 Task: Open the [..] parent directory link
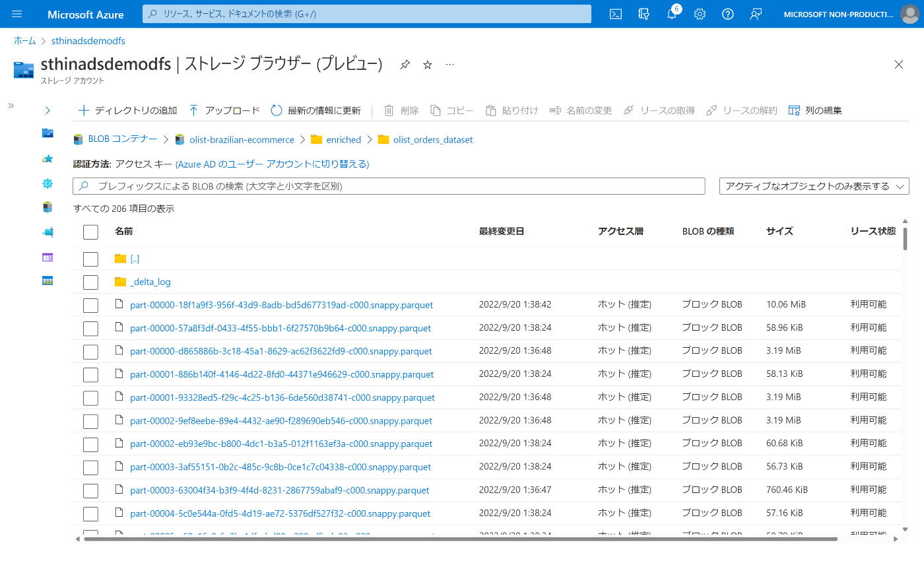click(135, 259)
